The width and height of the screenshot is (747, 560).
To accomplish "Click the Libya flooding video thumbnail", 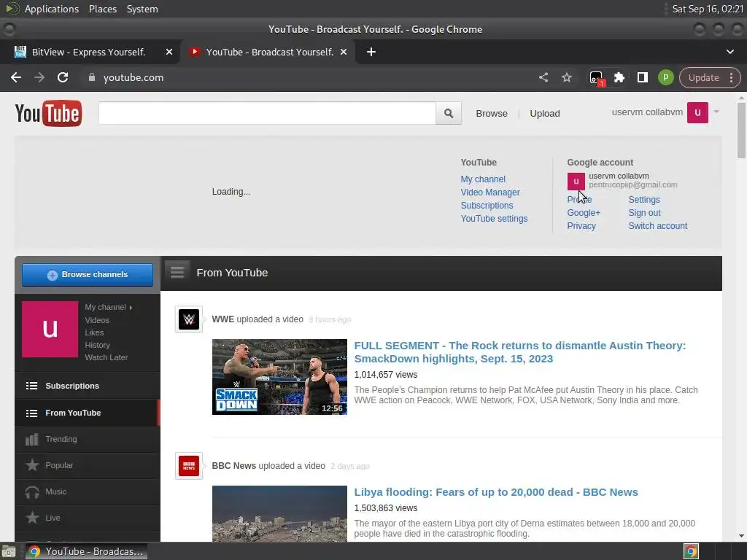I will [x=279, y=513].
